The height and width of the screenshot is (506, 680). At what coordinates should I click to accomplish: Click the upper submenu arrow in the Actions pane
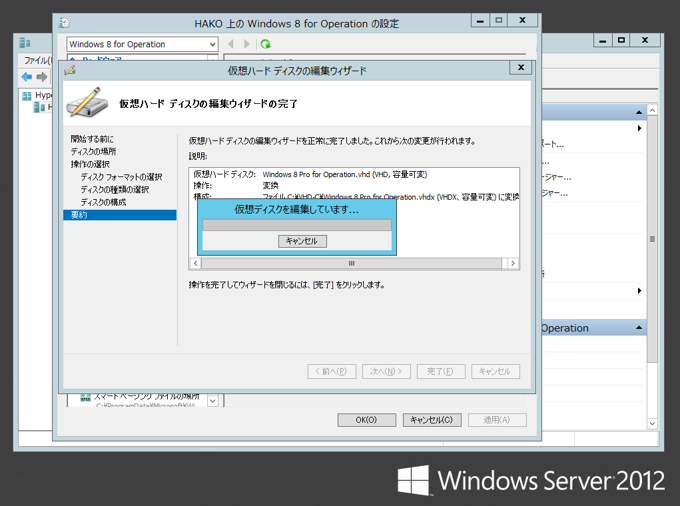point(639,128)
